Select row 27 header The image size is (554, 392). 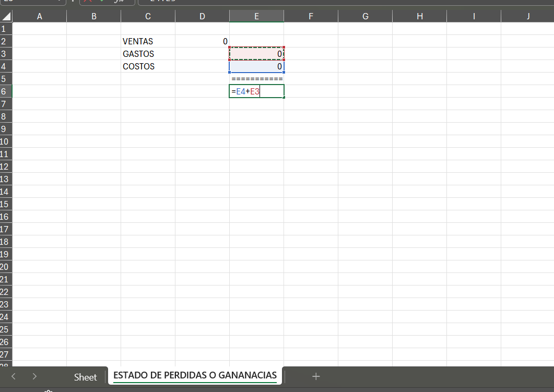click(x=6, y=354)
